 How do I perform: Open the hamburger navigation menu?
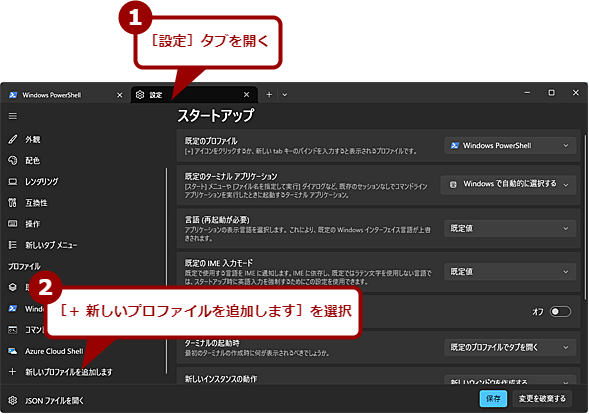pyautogui.click(x=13, y=116)
